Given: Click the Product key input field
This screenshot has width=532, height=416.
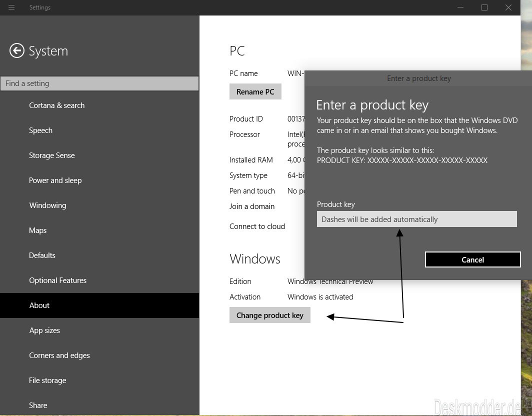Looking at the screenshot, I should pos(416,219).
